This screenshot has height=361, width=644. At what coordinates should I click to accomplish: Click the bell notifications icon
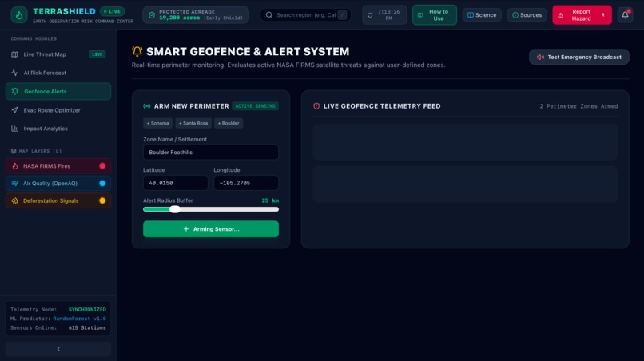pos(625,15)
